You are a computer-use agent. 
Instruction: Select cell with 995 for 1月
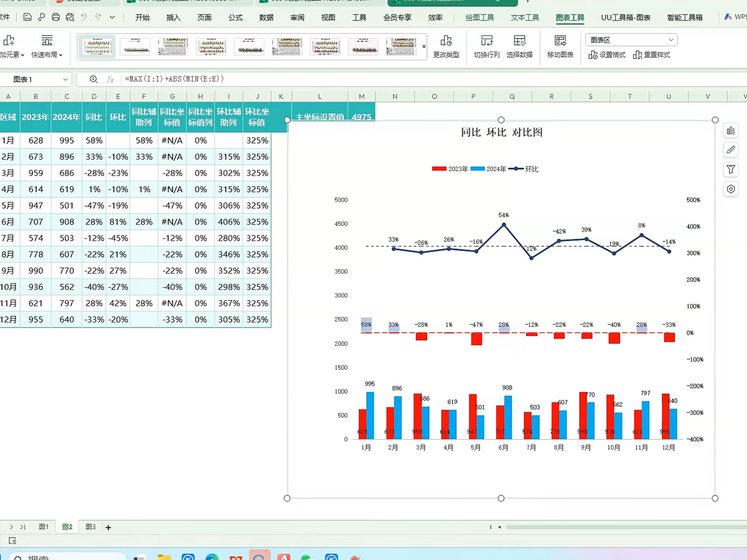[66, 140]
